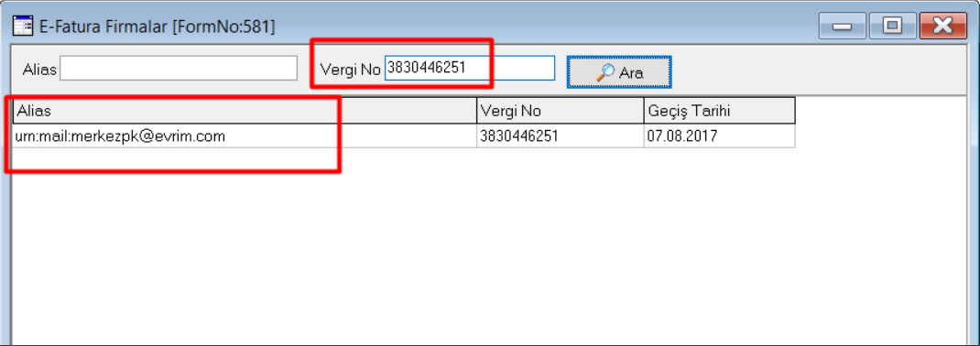Image resolution: width=980 pixels, height=346 pixels.
Task: Select the 07.08.2017 date cell
Action: tap(719, 135)
